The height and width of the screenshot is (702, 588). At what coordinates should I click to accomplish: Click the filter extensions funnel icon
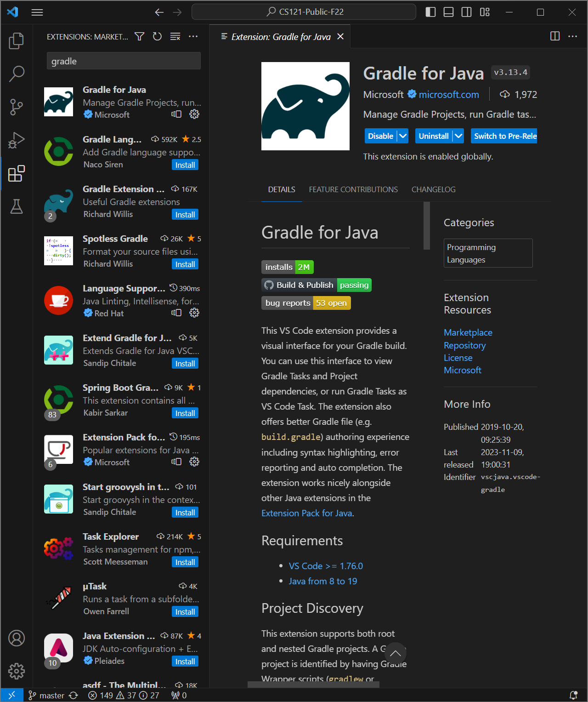click(x=140, y=36)
